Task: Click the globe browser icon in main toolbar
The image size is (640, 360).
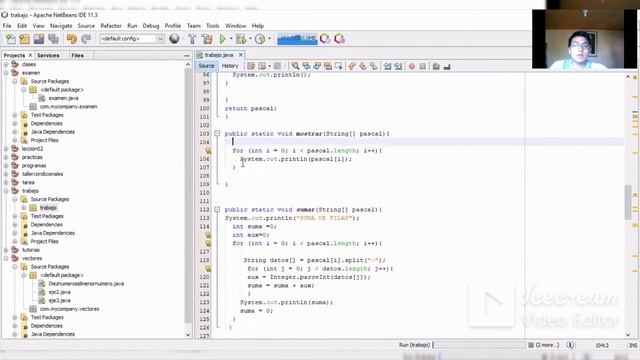Action: [174, 39]
